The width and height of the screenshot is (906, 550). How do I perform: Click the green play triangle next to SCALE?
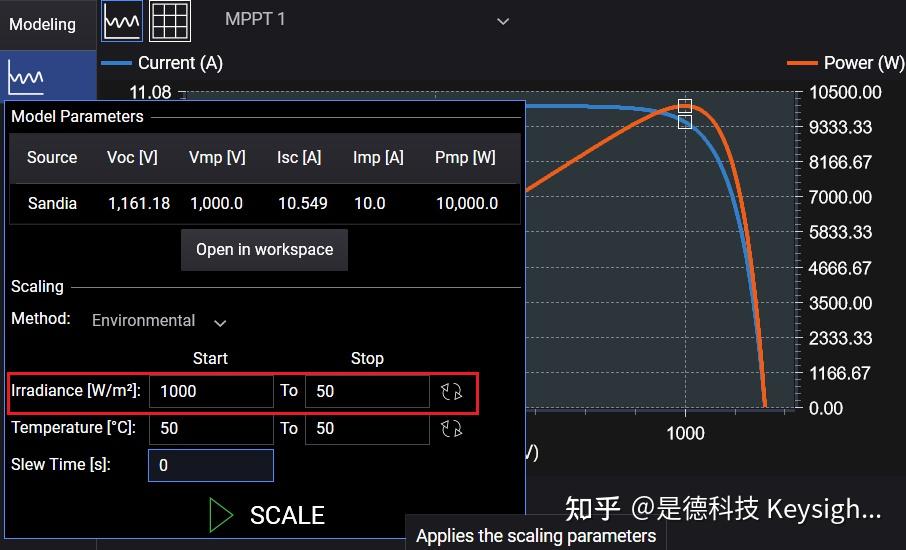click(221, 515)
